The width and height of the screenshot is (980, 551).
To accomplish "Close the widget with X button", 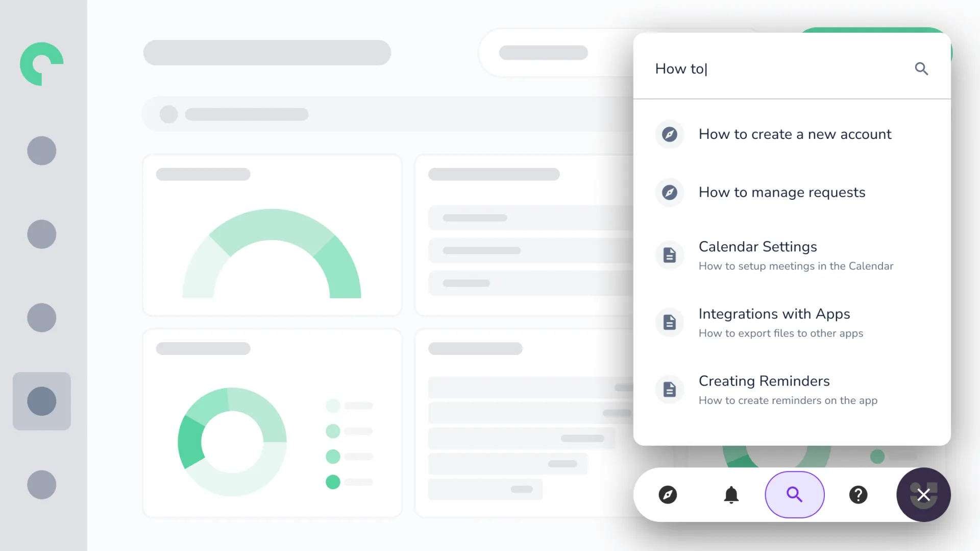I will 923,495.
